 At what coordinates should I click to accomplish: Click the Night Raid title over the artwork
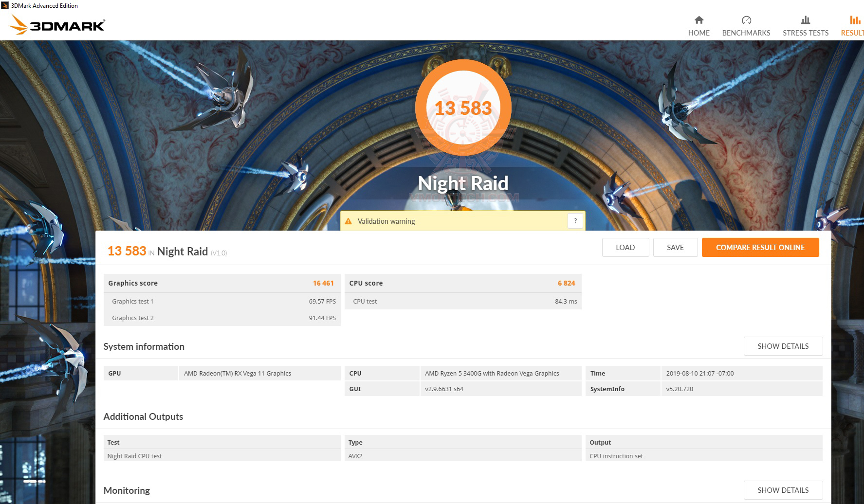click(x=463, y=183)
